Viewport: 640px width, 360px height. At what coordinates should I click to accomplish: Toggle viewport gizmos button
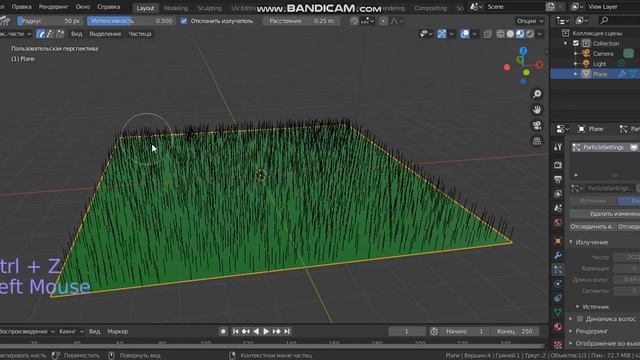click(x=442, y=34)
